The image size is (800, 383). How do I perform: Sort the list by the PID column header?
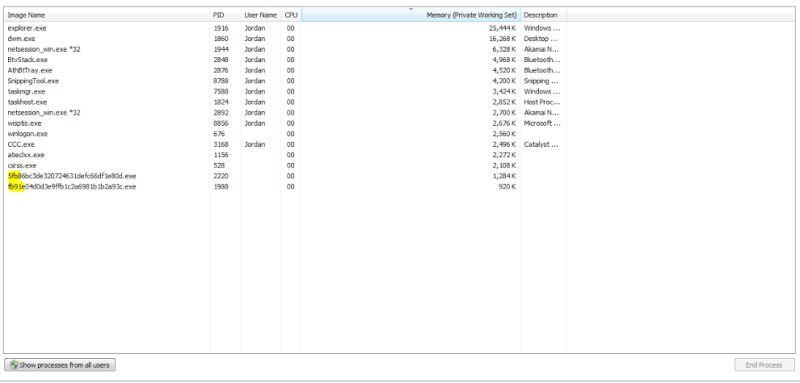[x=225, y=15]
